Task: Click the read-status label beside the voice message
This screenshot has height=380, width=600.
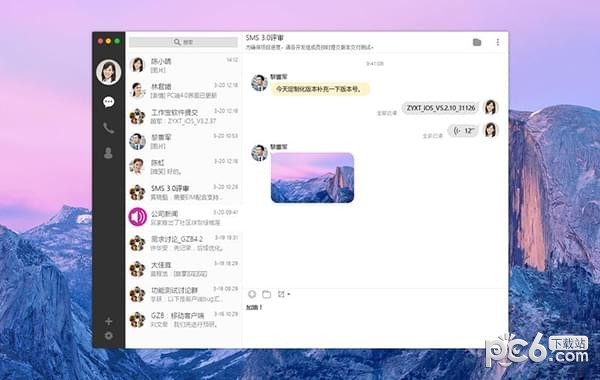Action: [x=432, y=136]
